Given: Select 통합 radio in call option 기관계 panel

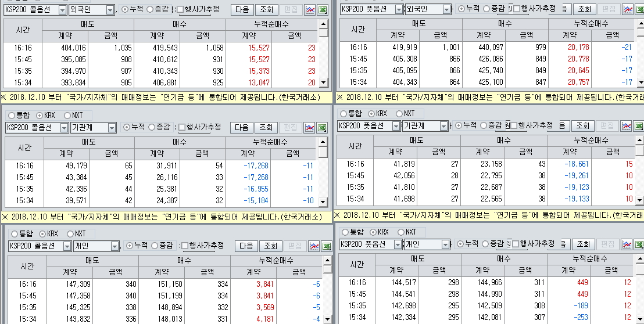Looking at the screenshot, I should click(11, 116).
